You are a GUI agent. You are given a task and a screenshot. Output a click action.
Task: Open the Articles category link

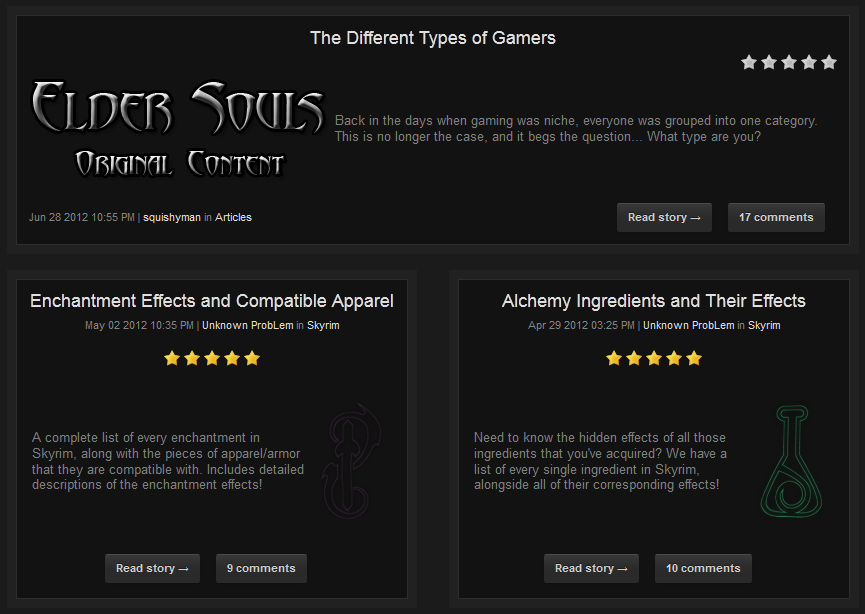[233, 217]
